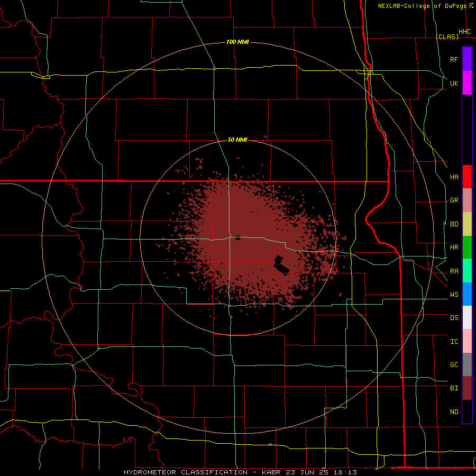Click the BI legend label
This screenshot has width=476, height=476.
(454, 388)
